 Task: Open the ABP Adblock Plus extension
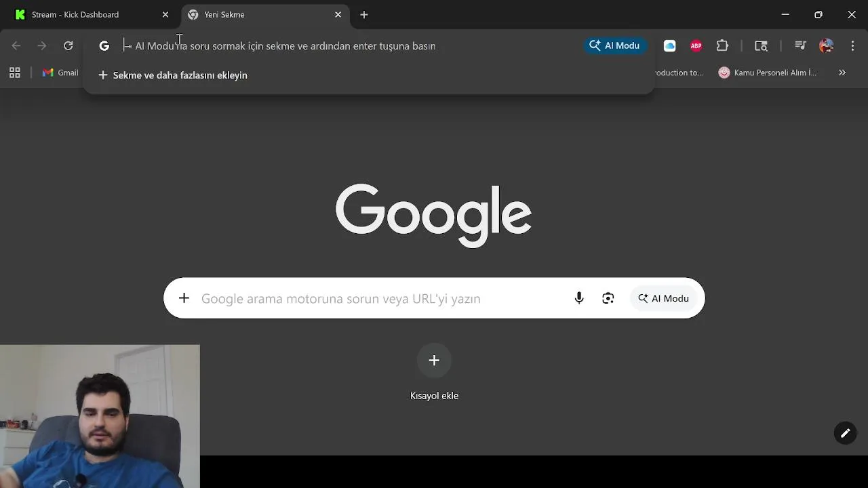tap(696, 45)
